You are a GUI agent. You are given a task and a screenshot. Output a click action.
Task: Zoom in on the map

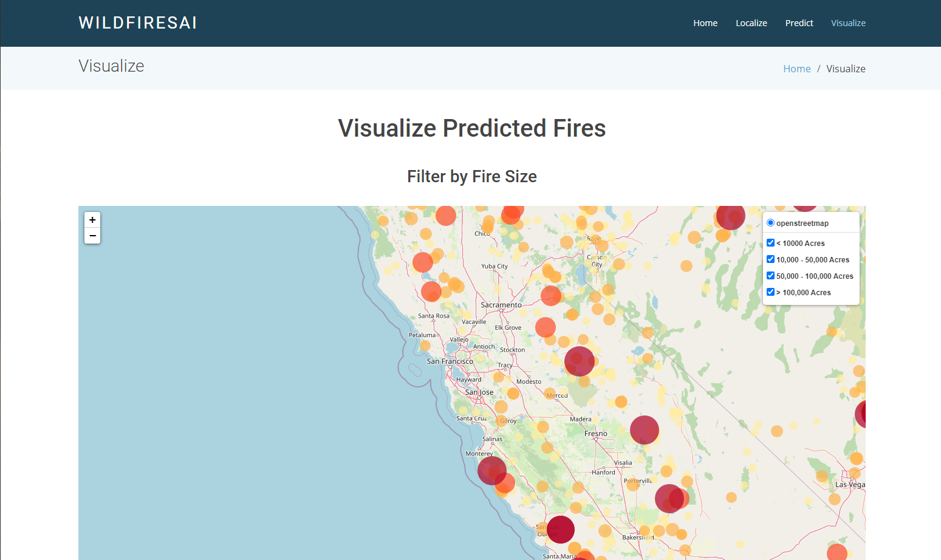92,220
